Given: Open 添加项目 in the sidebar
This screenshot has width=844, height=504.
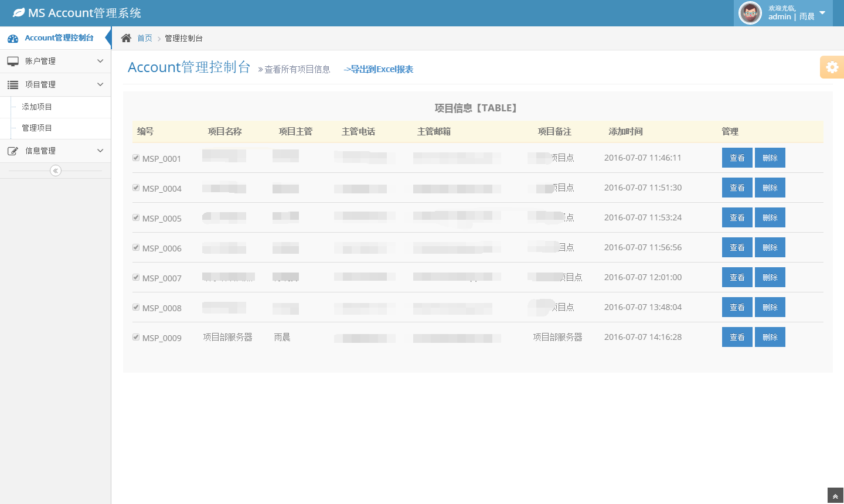Looking at the screenshot, I should [37, 107].
